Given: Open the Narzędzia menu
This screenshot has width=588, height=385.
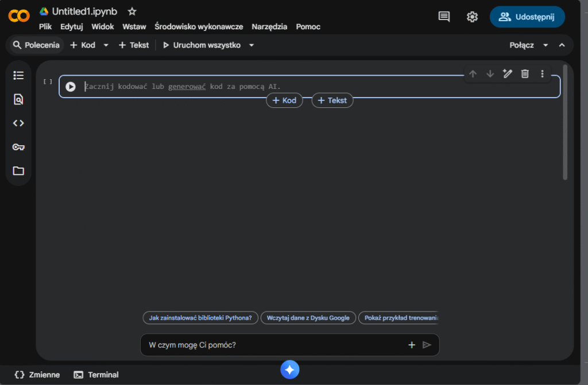Looking at the screenshot, I should coord(269,26).
